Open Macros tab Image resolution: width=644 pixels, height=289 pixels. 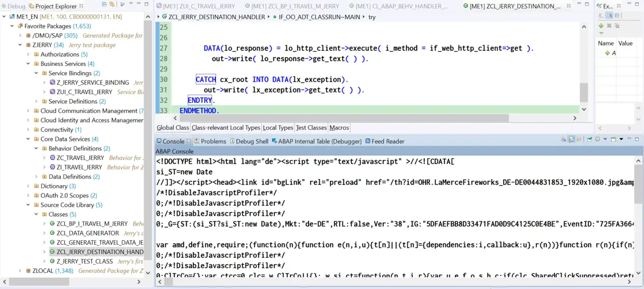pos(339,128)
